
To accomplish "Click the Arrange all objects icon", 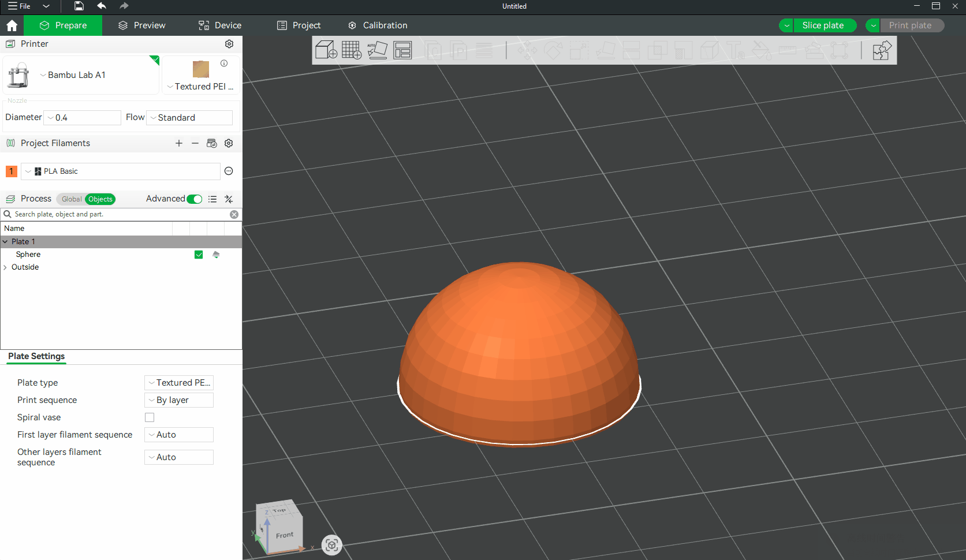I will [x=402, y=50].
